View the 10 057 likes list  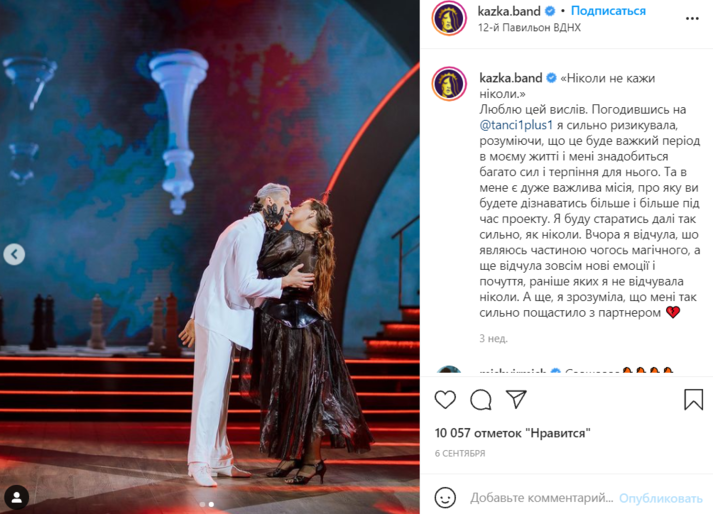click(x=512, y=433)
